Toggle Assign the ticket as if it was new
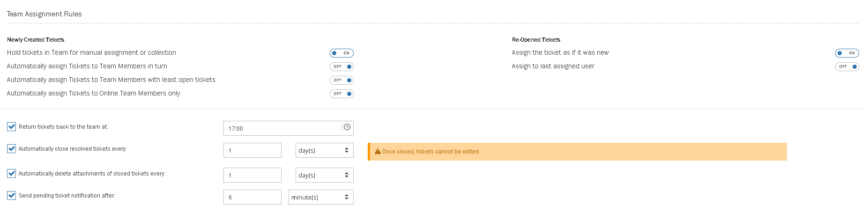 tap(847, 53)
